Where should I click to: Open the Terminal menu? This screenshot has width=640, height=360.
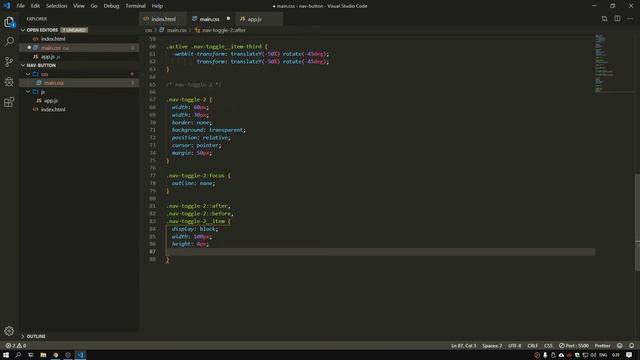tap(135, 6)
